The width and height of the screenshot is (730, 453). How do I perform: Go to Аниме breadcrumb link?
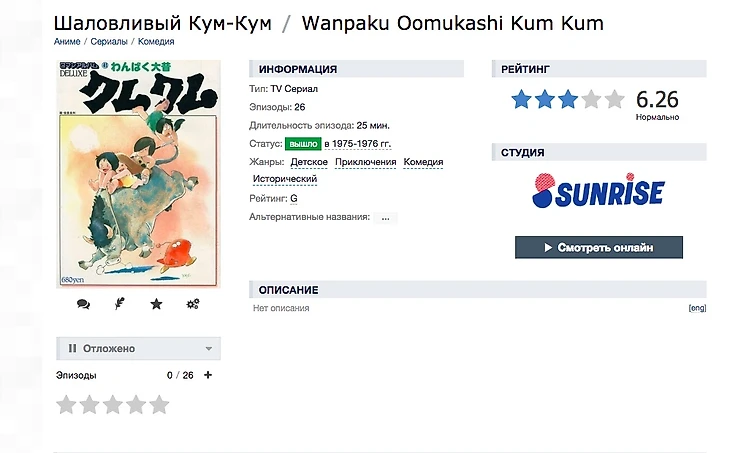point(67,41)
